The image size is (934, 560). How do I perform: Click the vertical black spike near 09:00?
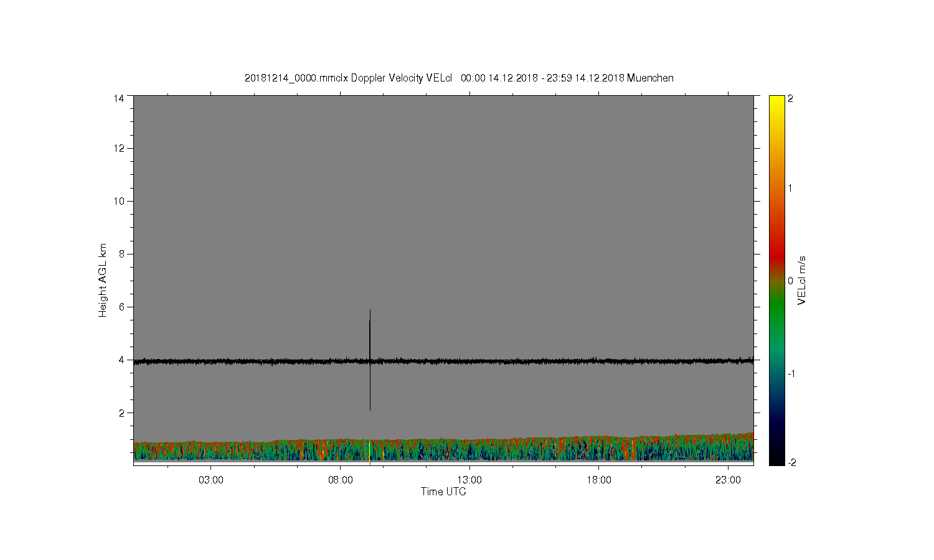tap(370, 360)
